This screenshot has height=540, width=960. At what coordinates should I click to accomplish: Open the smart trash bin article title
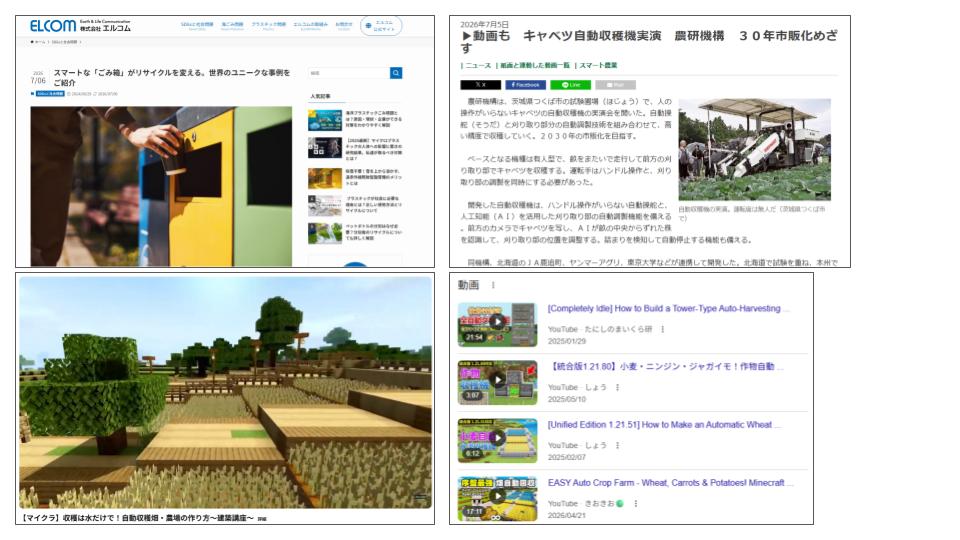(x=171, y=77)
